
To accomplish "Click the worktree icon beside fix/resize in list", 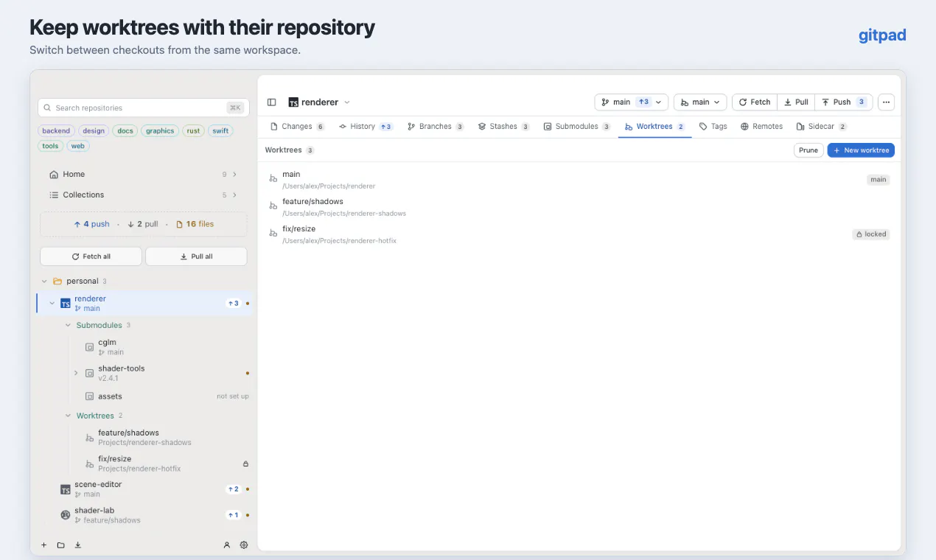I will pos(273,234).
